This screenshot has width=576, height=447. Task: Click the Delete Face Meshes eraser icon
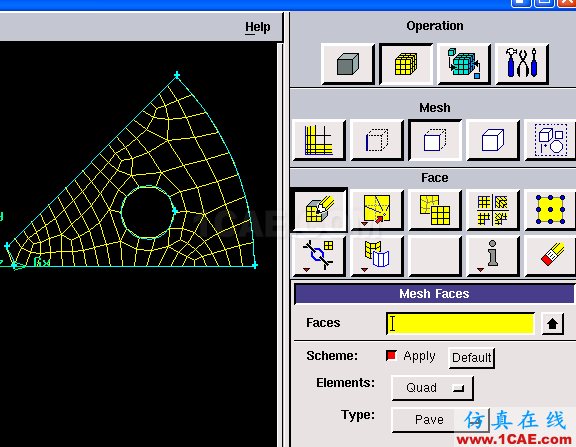(550, 255)
